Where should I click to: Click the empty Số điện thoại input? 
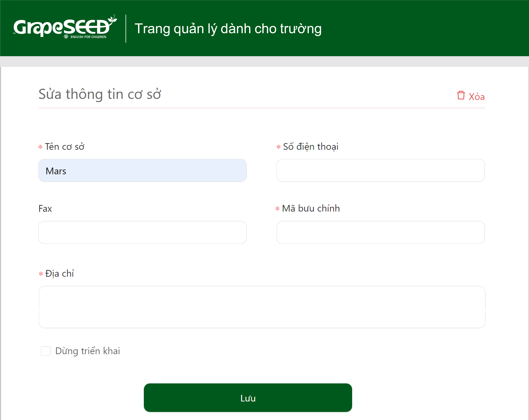point(381,171)
